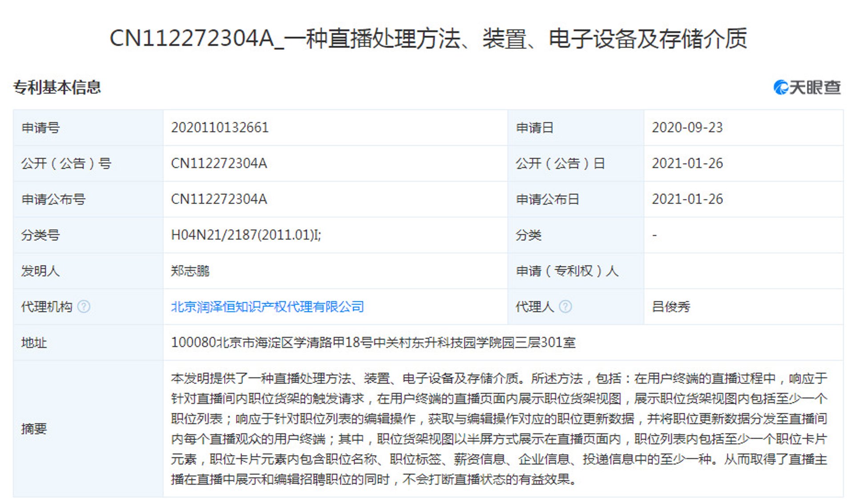Click the 摘要 label cell
Viewport: 854px width, 504px height.
coord(88,429)
